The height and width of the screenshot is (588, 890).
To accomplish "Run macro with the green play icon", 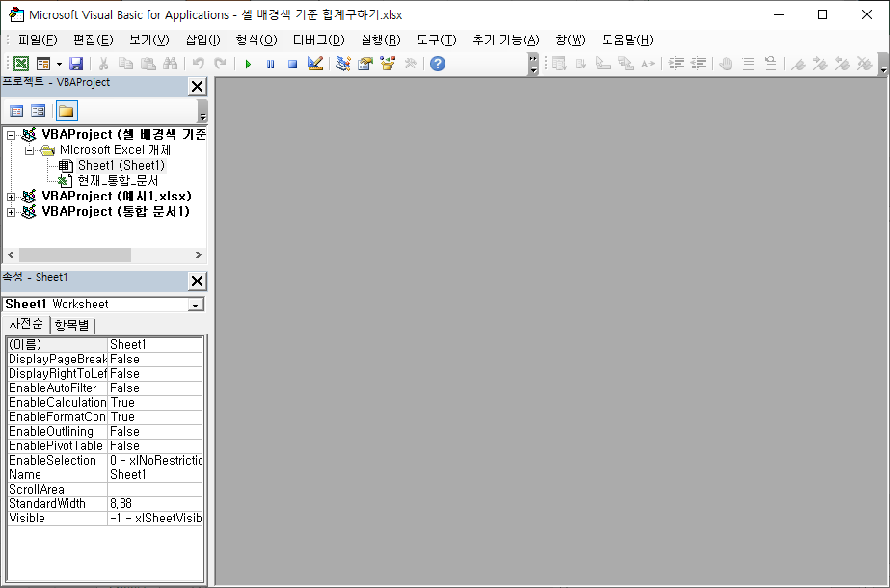I will (248, 64).
